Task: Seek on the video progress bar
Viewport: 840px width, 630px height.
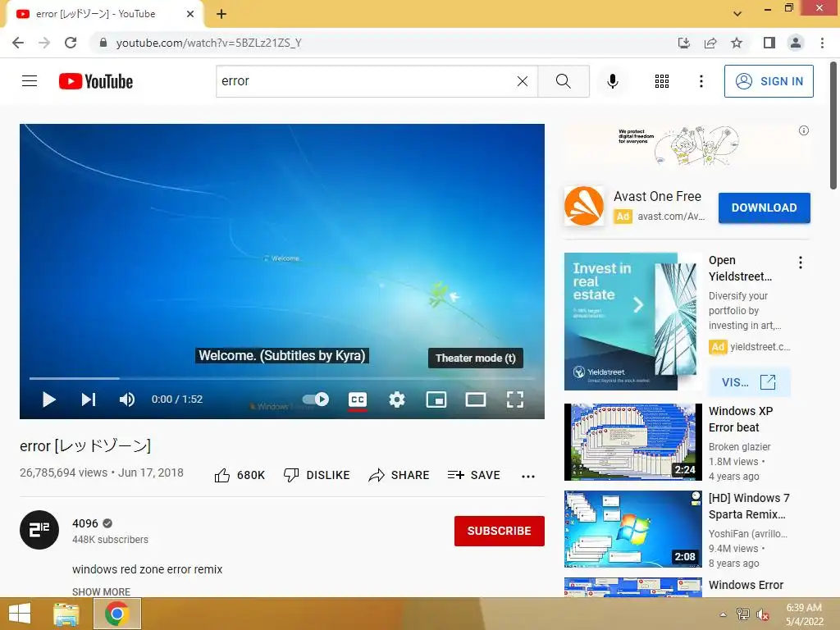Action: pyautogui.click(x=282, y=378)
